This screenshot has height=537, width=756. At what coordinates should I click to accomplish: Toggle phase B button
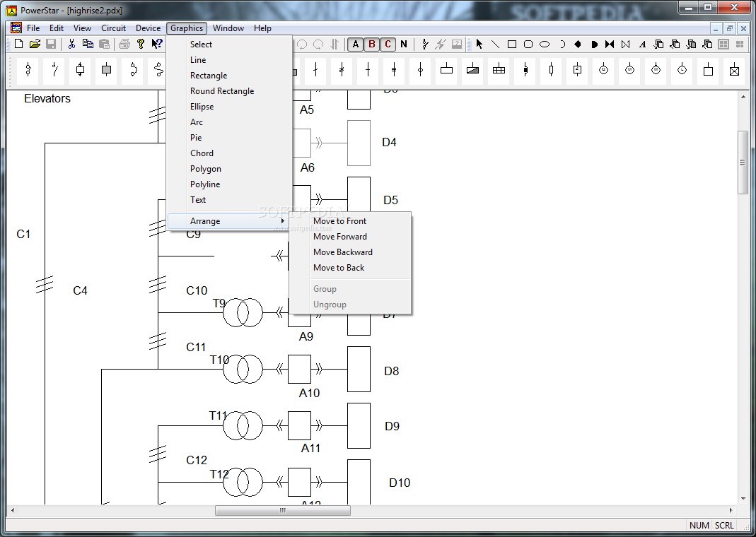[372, 45]
